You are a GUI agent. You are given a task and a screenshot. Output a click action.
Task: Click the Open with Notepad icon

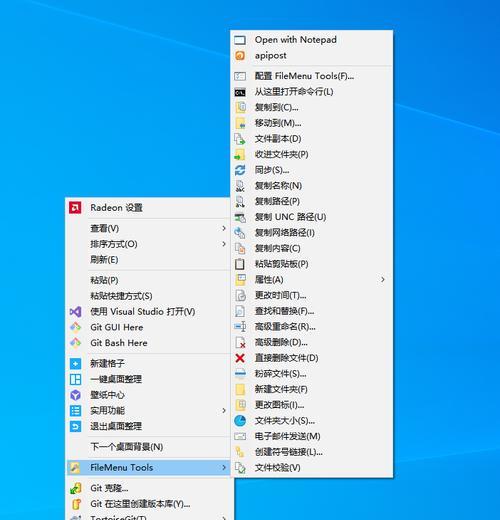click(240, 40)
